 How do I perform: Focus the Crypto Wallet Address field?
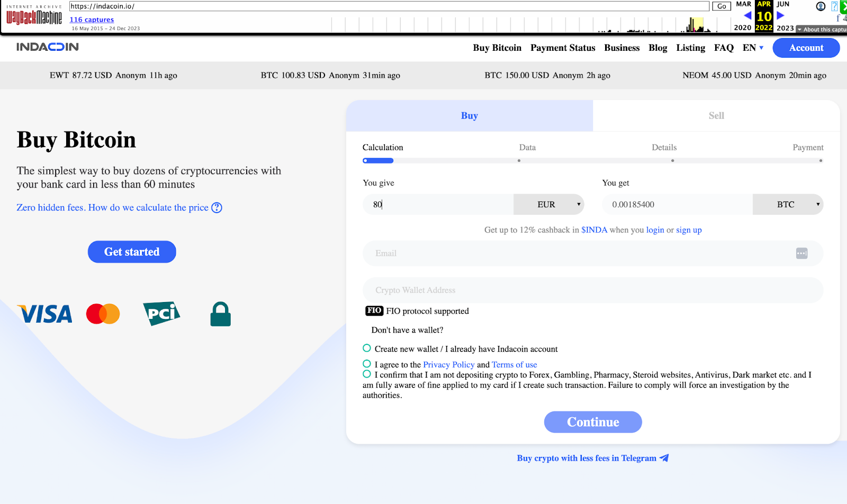coord(593,290)
